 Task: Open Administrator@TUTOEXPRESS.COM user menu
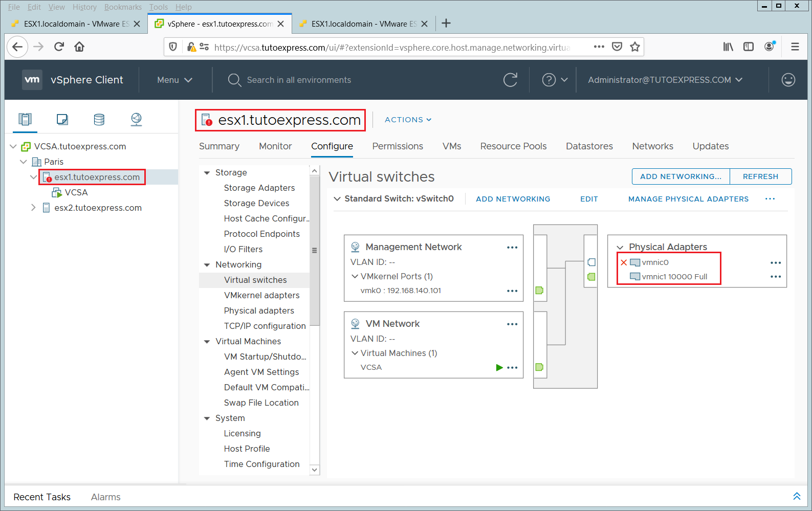point(665,80)
